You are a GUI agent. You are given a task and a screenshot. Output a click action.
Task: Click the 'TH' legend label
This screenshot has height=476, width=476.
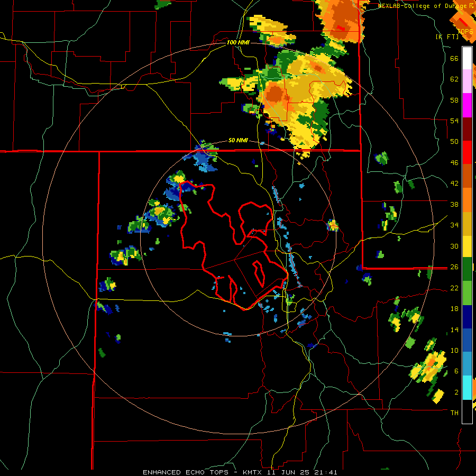(x=454, y=413)
